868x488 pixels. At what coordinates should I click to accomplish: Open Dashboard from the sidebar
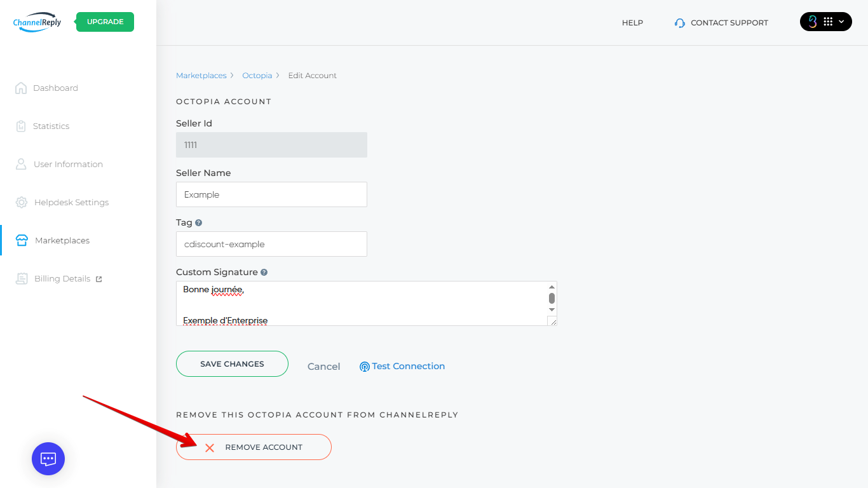(x=55, y=88)
